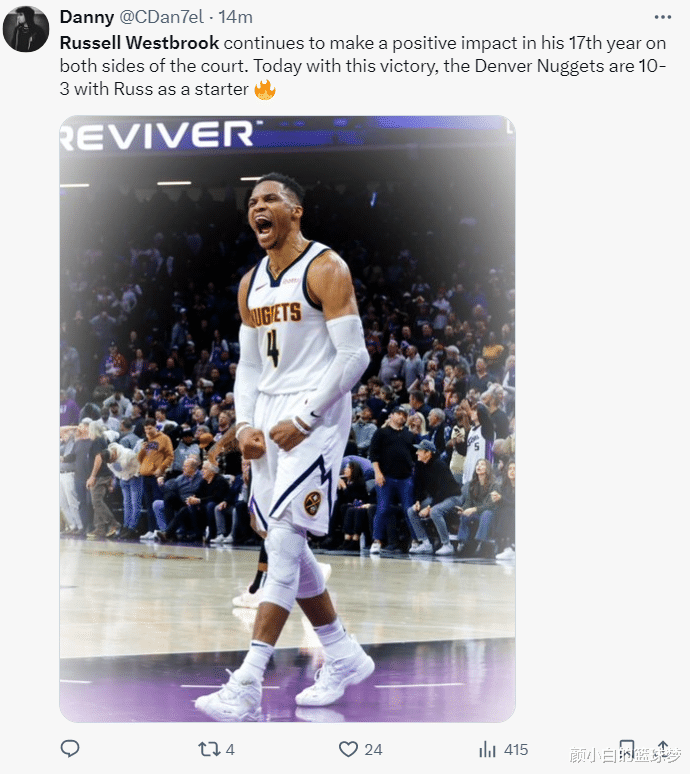Viewport: 690px width, 774px height.
Task: Open the Westbrook celebration photo
Action: coord(287,419)
